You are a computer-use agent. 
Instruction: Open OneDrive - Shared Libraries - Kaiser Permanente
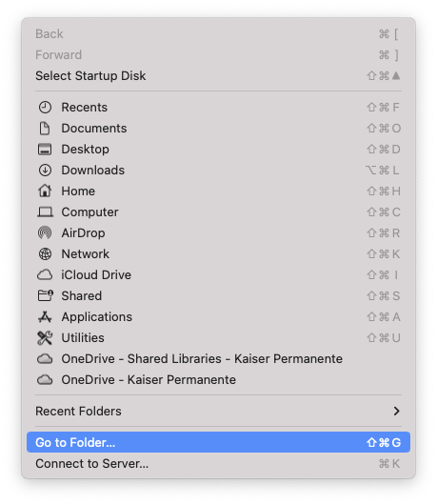tap(218, 359)
